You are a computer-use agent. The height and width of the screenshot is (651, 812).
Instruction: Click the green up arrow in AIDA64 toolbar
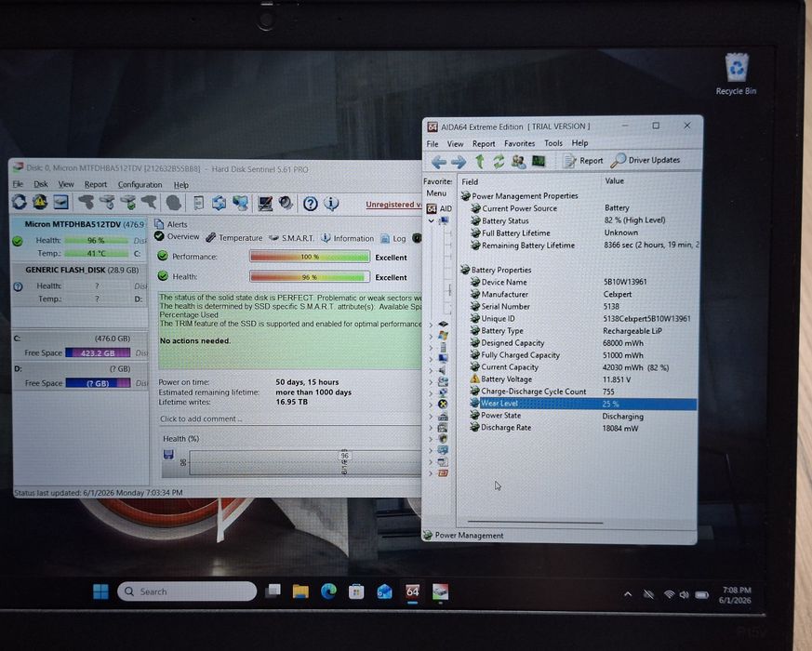pos(480,162)
